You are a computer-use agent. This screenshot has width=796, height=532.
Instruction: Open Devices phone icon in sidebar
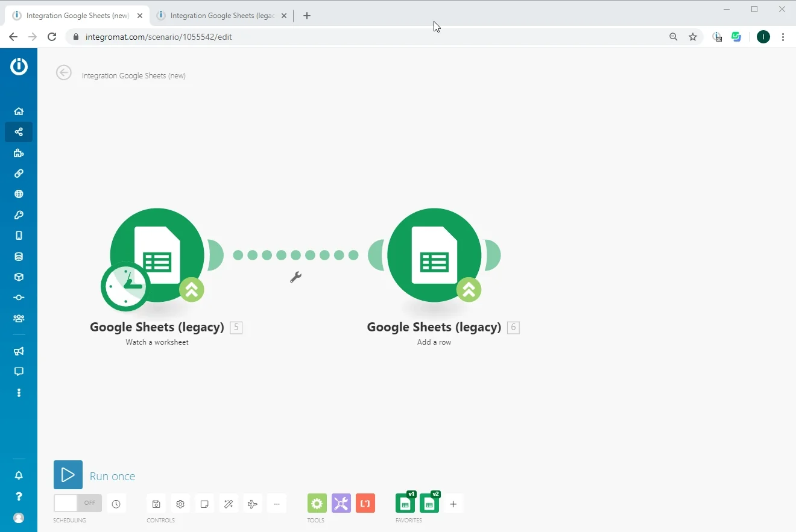click(x=19, y=236)
